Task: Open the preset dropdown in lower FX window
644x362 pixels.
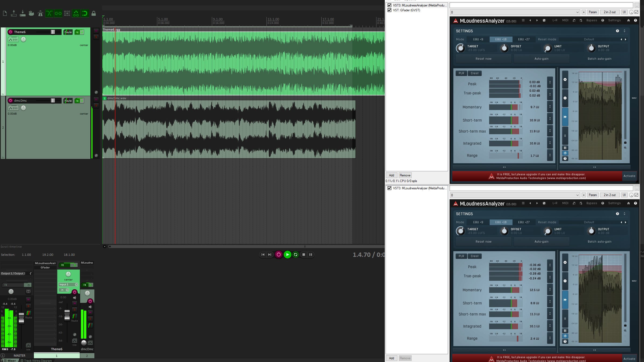Action: pyautogui.click(x=515, y=195)
